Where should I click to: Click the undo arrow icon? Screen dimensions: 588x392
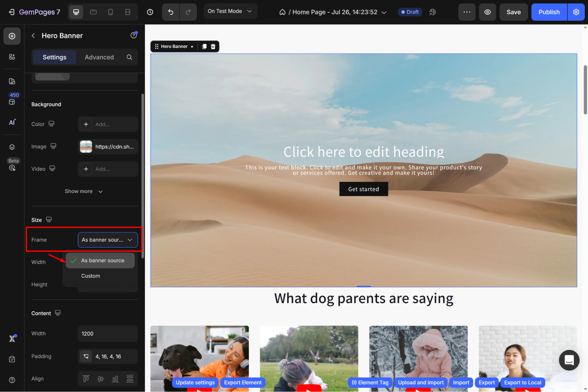click(171, 12)
